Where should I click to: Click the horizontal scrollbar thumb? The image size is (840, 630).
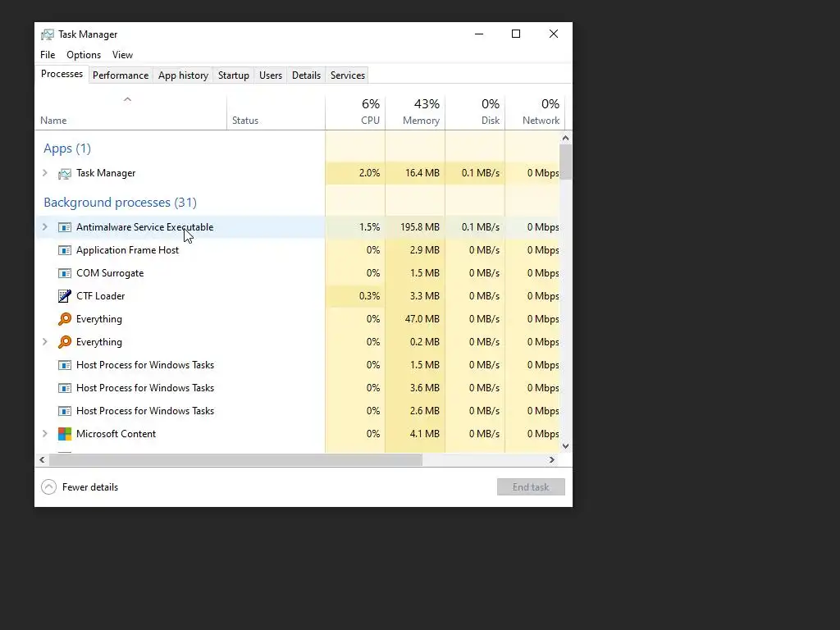click(235, 459)
